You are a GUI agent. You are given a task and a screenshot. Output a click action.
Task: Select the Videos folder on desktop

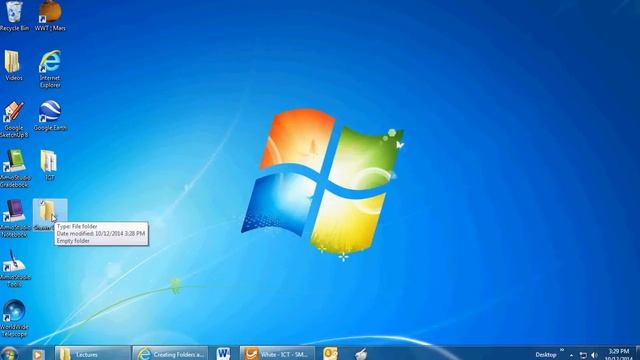13,65
